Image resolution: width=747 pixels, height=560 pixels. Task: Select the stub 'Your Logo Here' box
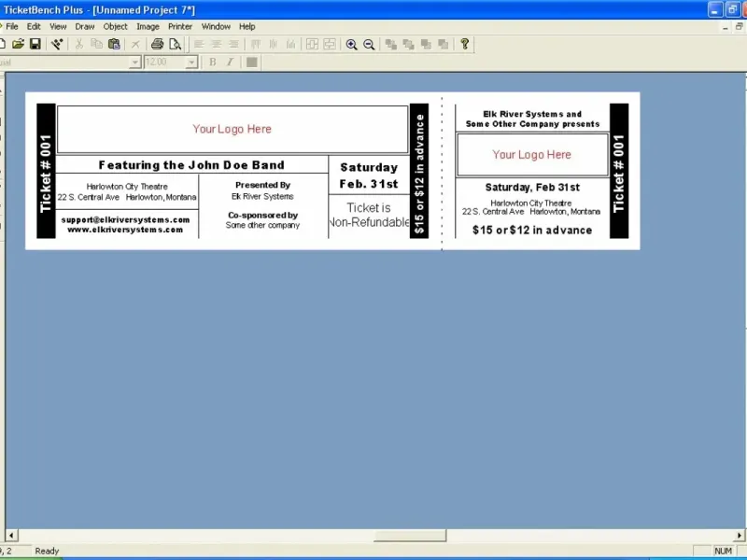(x=532, y=155)
